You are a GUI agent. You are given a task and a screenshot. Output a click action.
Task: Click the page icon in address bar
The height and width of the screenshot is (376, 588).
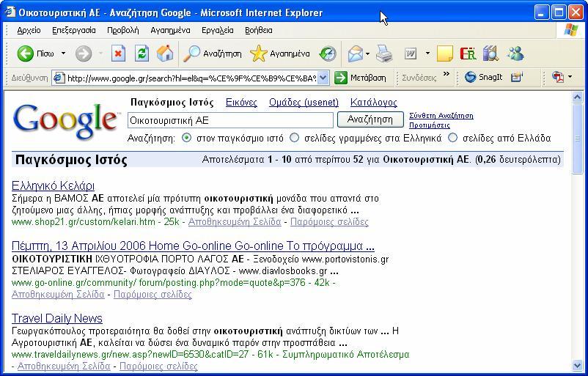point(59,78)
